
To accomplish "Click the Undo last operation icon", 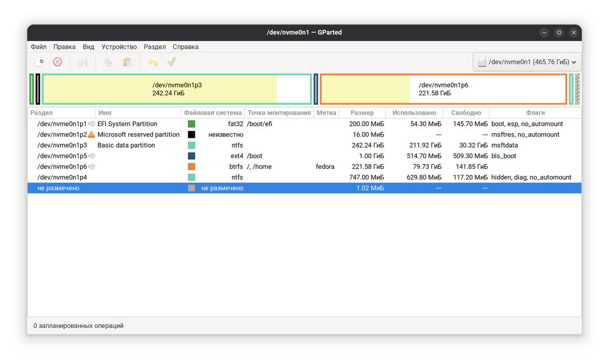I will (153, 62).
